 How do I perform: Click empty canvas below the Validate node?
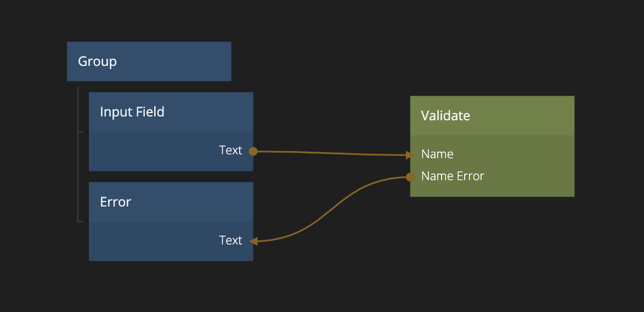click(x=492, y=253)
